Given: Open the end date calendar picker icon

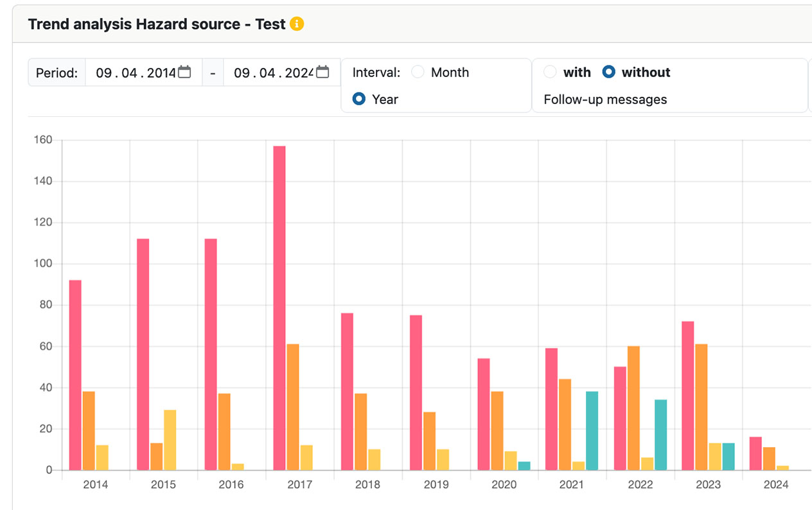Looking at the screenshot, I should tap(322, 72).
